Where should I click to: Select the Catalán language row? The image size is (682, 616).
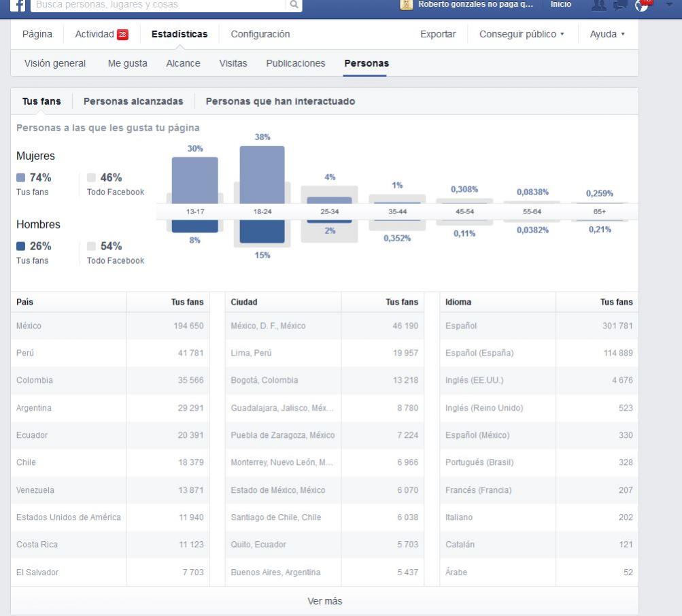pyautogui.click(x=539, y=545)
